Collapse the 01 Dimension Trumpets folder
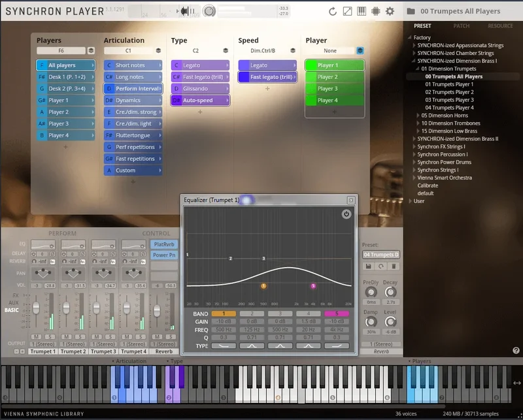 [418, 69]
